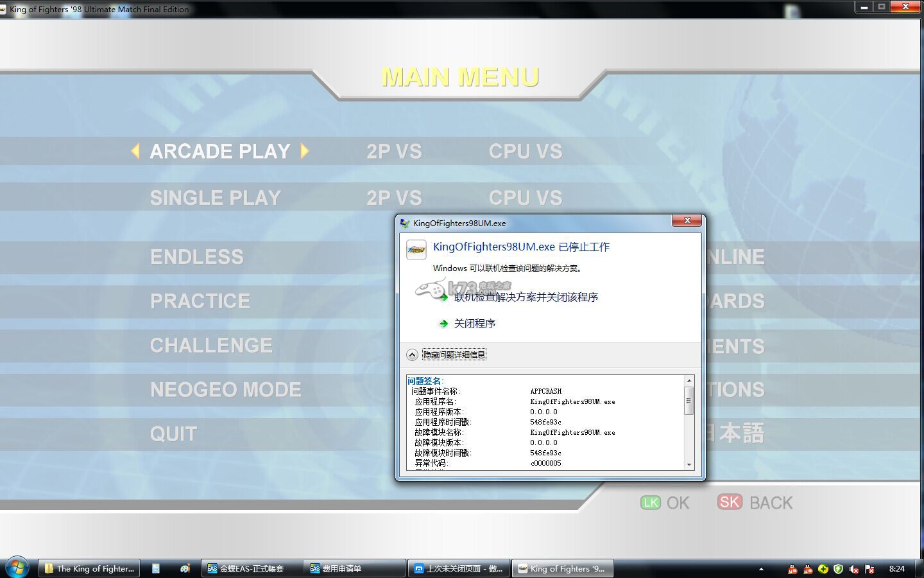Click 应用程序时间戳 548fe93c value
This screenshot has height=578, width=924.
pyautogui.click(x=546, y=422)
